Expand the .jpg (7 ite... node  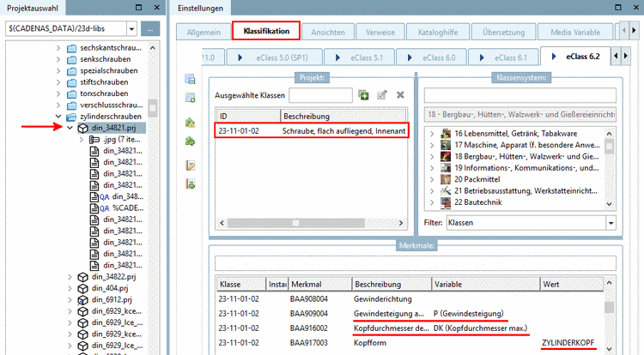(x=82, y=140)
